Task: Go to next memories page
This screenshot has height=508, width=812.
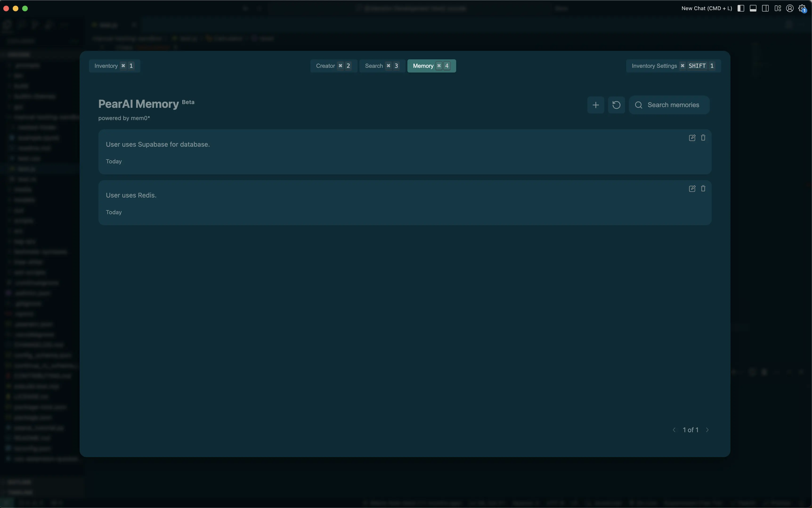Action: pyautogui.click(x=707, y=430)
